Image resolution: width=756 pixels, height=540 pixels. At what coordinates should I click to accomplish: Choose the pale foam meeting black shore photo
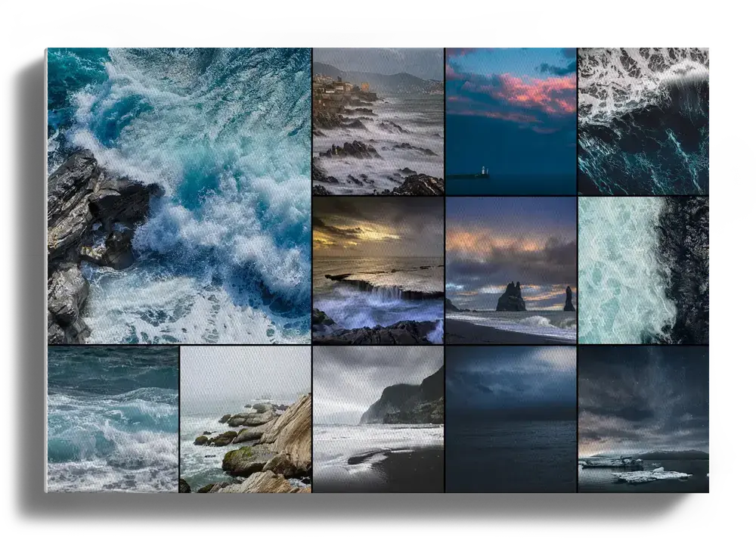[643, 271]
